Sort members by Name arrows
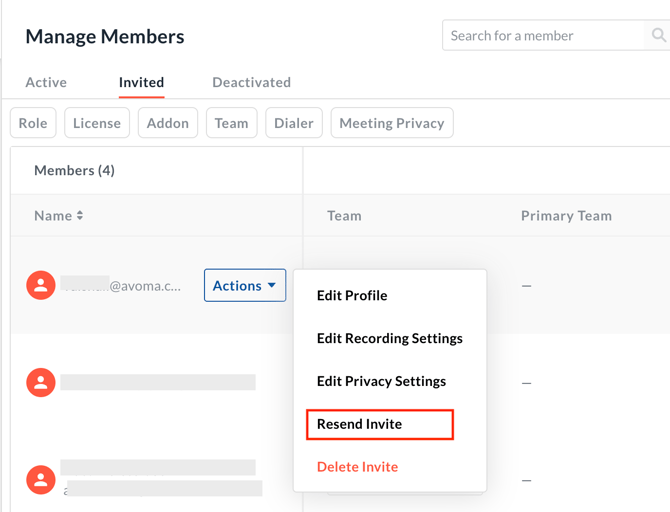 (x=80, y=215)
